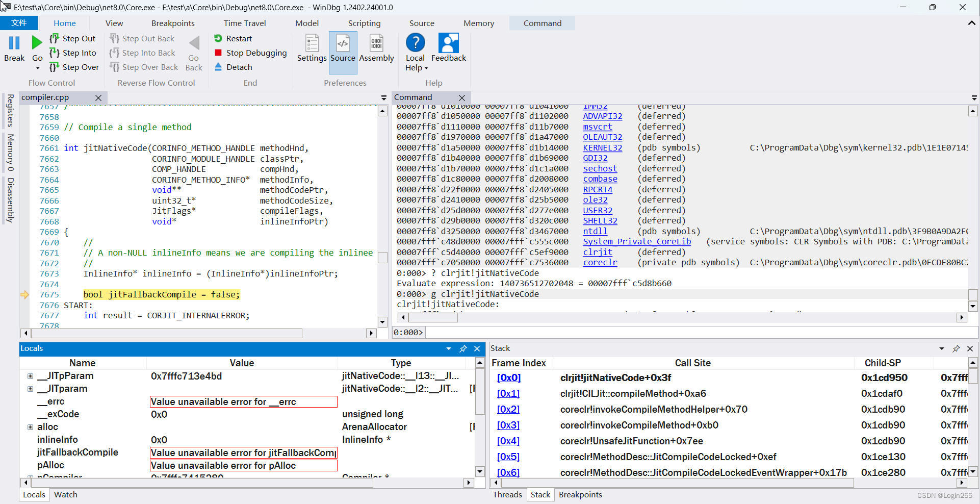This screenshot has height=504, width=980.
Task: Open the 文件 file menu
Action: click(19, 23)
